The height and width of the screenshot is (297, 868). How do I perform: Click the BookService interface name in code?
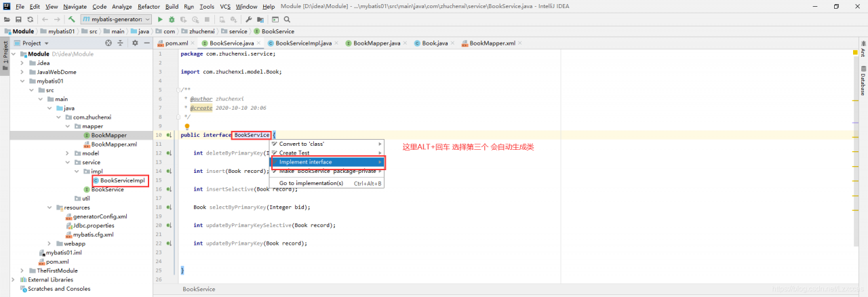tap(252, 135)
